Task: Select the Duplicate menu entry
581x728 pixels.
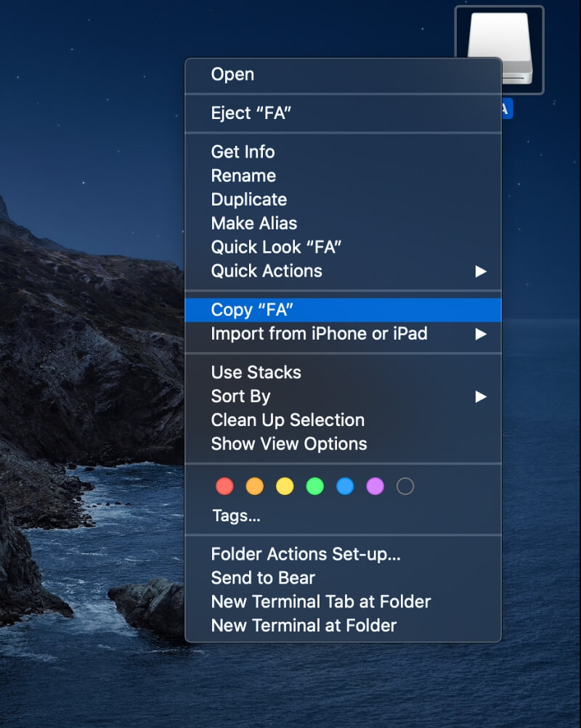Action: click(x=344, y=200)
